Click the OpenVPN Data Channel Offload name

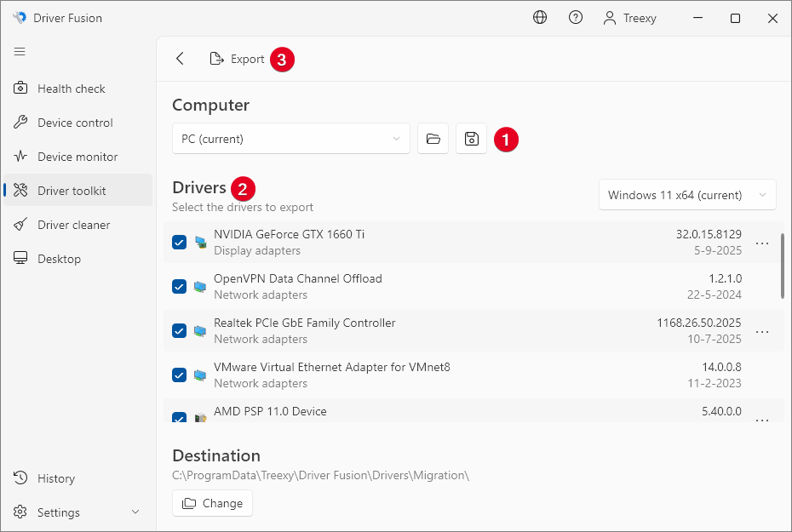[x=298, y=278]
